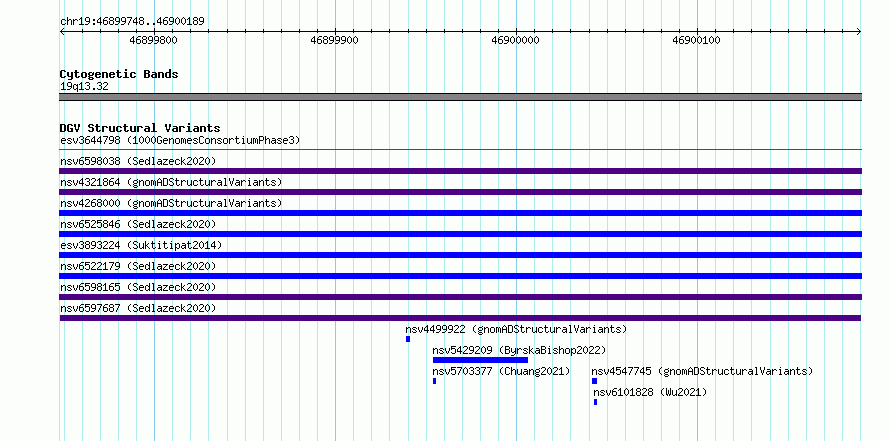Click ruler position 46900100
The width and height of the screenshot is (890, 441).
pyautogui.click(x=696, y=40)
